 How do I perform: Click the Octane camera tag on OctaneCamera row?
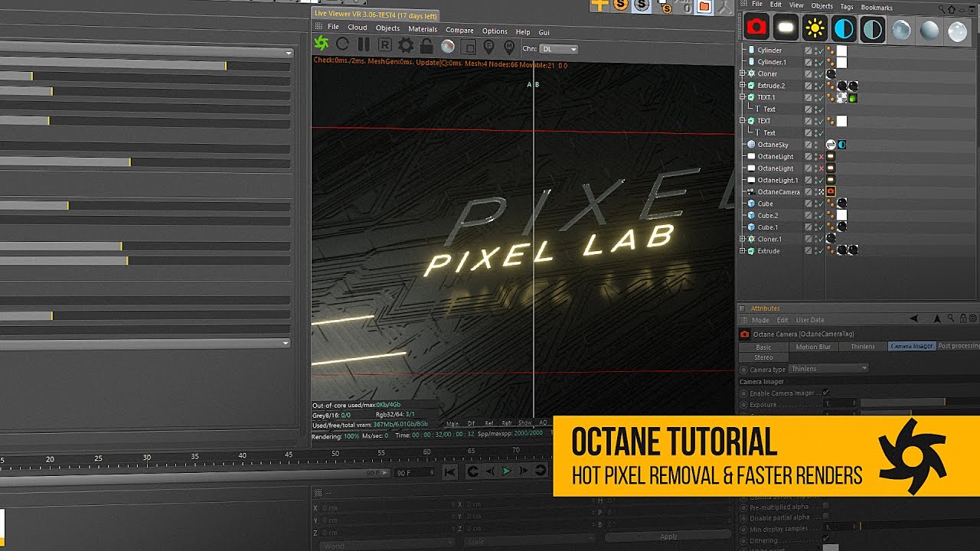[830, 191]
